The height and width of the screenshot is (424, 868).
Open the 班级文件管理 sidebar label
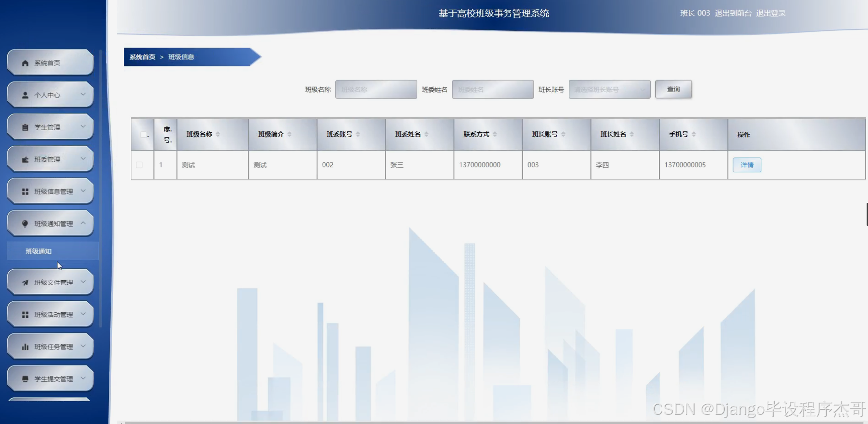[x=54, y=283]
